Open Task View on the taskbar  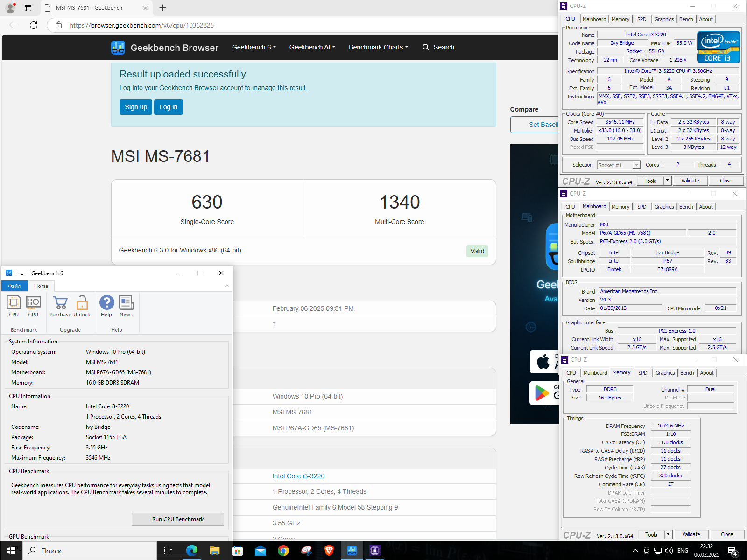click(168, 551)
